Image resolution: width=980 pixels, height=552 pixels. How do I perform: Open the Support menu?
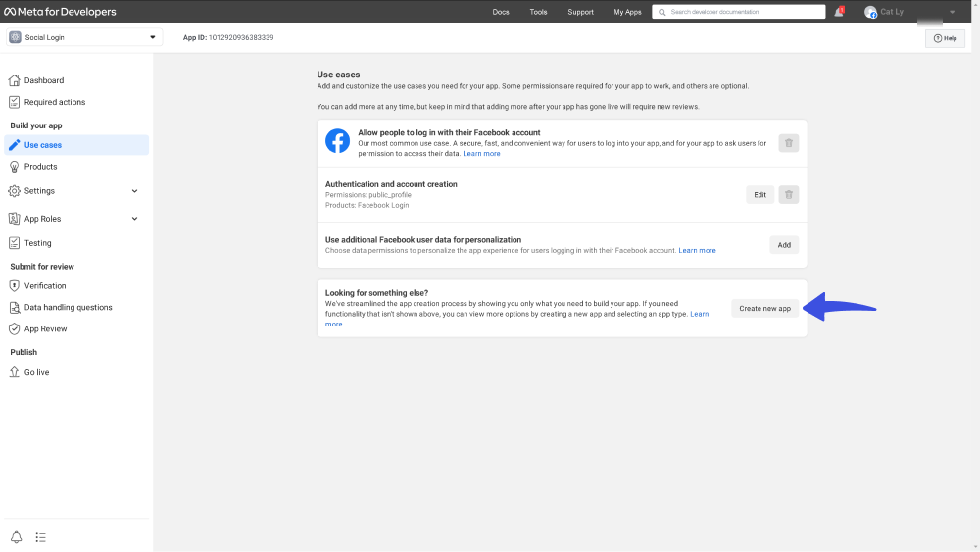tap(580, 12)
